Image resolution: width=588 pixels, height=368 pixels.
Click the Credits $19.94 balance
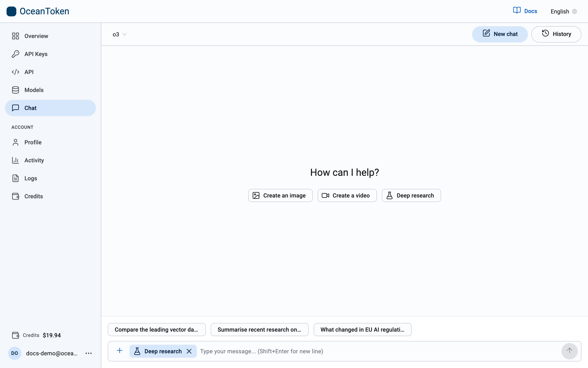tap(37, 335)
